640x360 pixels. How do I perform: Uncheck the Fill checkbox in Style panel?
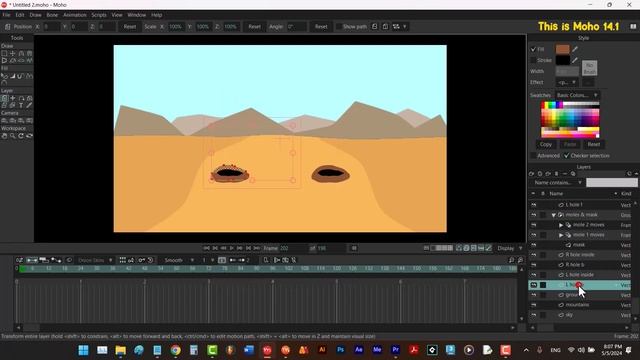(533, 49)
